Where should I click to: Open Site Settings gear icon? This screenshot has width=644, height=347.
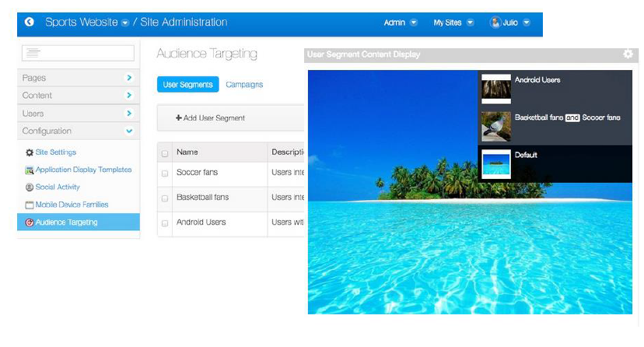(30, 152)
